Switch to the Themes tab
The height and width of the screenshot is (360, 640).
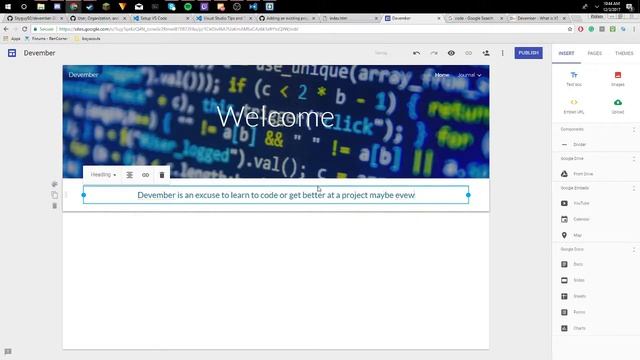[624, 53]
